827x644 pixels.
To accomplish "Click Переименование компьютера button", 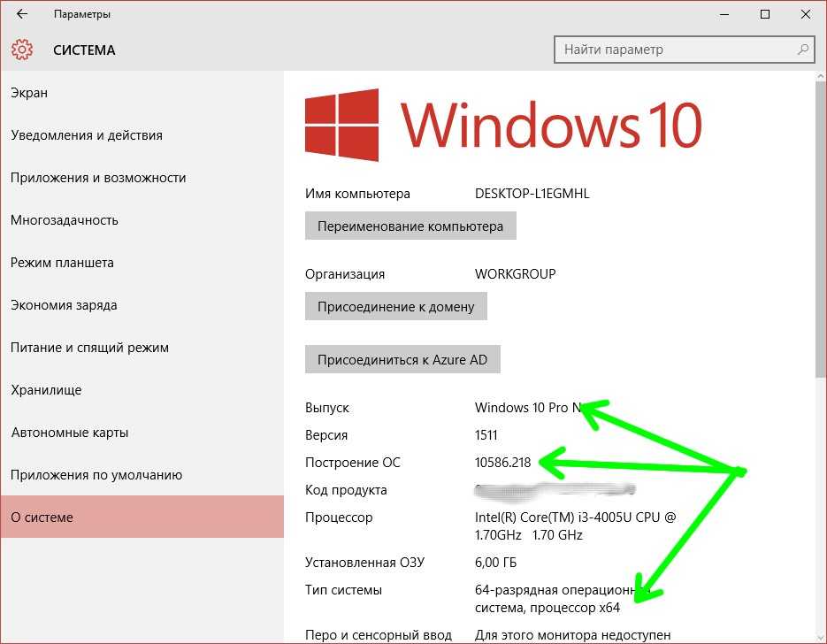I will (410, 226).
